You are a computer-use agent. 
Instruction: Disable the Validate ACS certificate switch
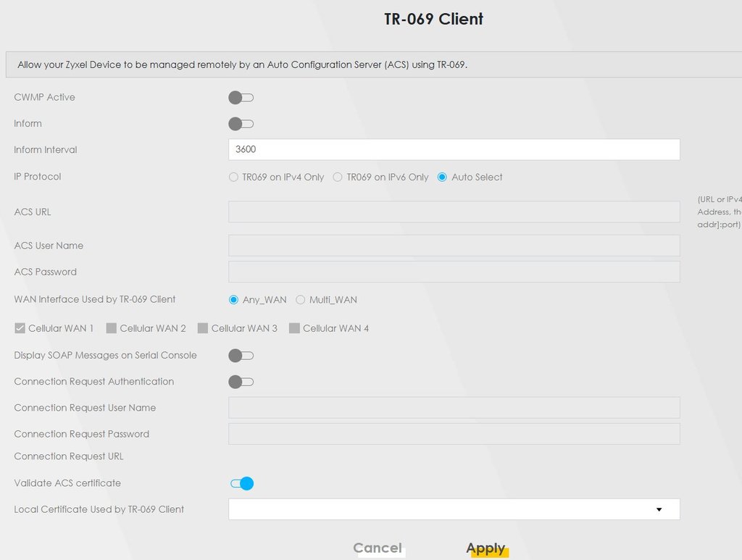242,483
